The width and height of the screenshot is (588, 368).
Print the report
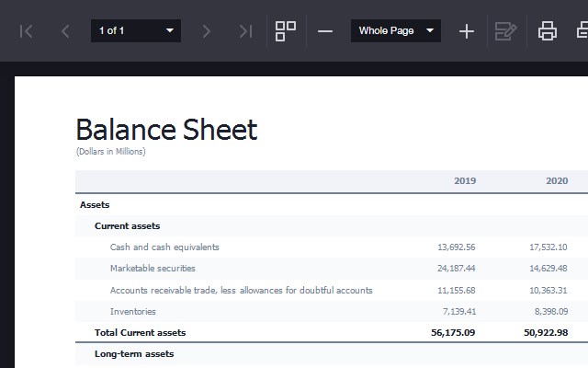pyautogui.click(x=548, y=31)
